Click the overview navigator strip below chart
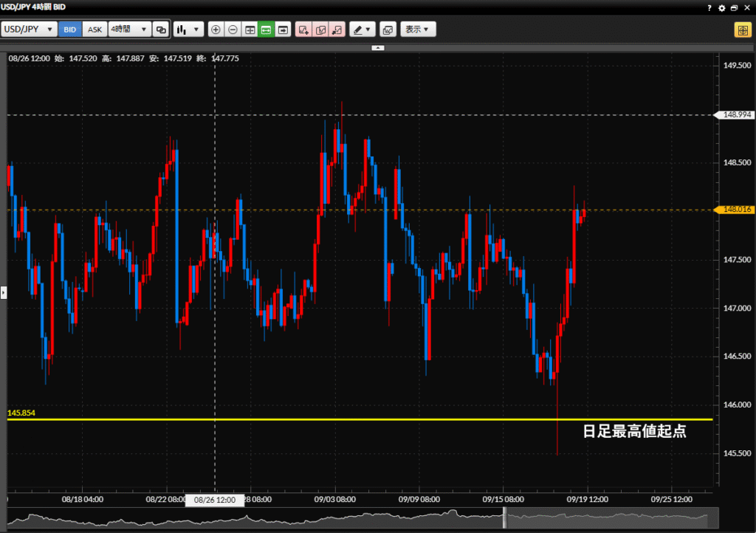Image resolution: width=756 pixels, height=533 pixels. [362, 518]
